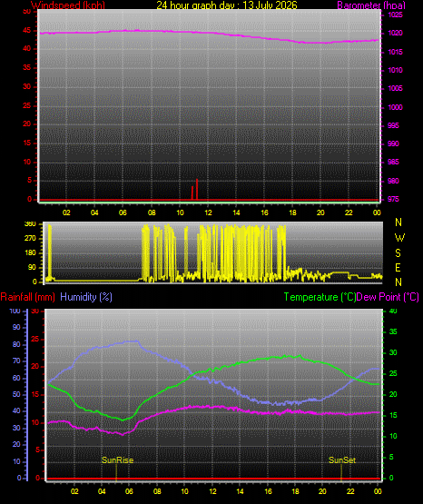The height and width of the screenshot is (504, 423).
Task: Click the Barometer (hpa) axis title
Action: click(371, 5)
